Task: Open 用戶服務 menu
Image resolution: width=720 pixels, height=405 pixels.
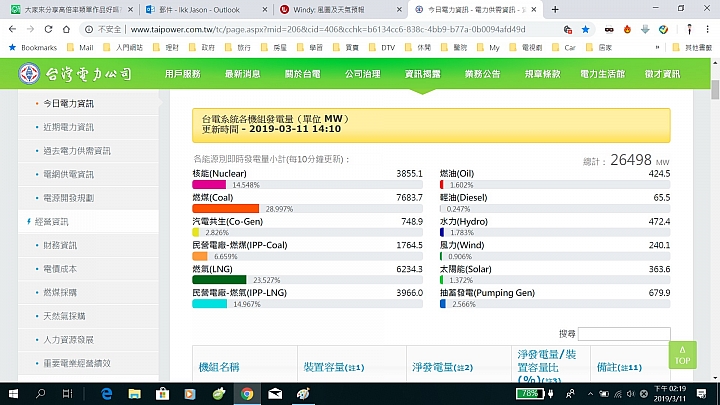Action: [x=183, y=74]
